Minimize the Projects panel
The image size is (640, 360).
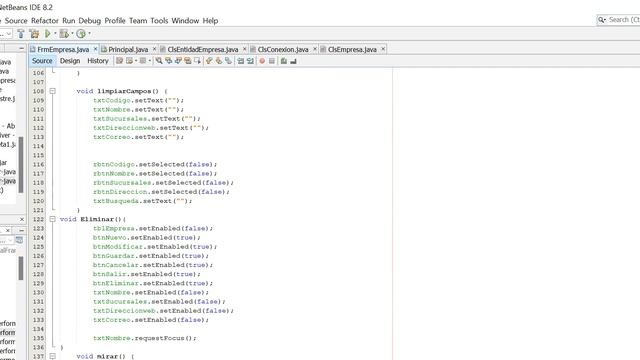(22, 48)
